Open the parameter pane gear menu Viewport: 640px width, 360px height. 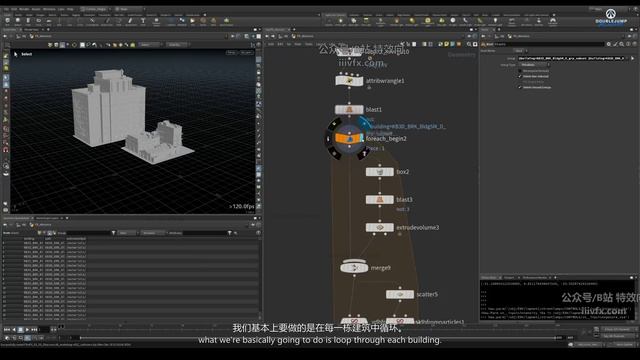click(x=608, y=44)
